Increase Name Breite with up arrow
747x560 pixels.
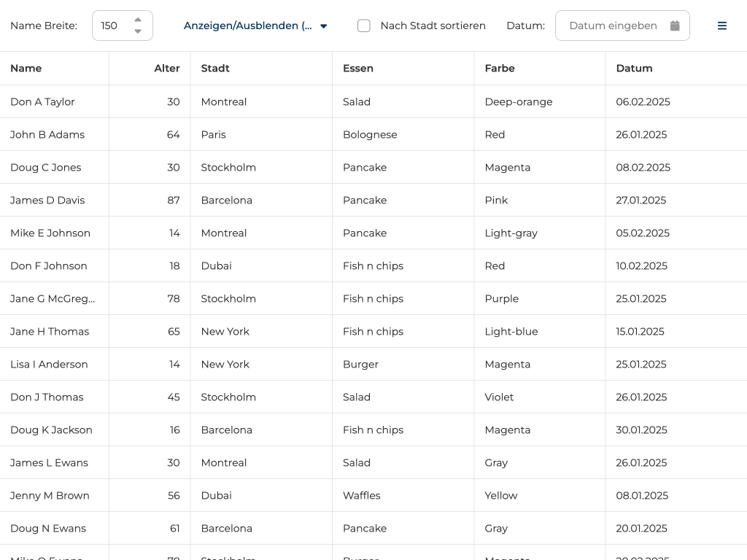click(x=138, y=20)
